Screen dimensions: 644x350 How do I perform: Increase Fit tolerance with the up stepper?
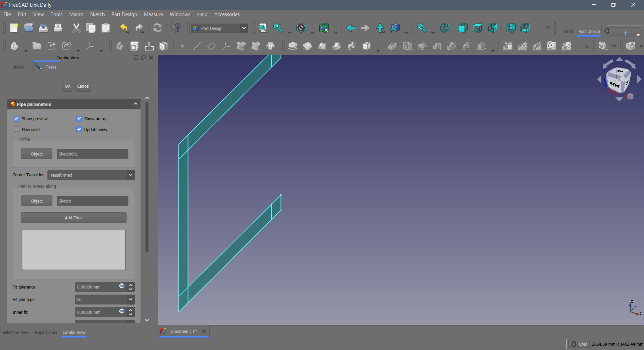coord(130,285)
